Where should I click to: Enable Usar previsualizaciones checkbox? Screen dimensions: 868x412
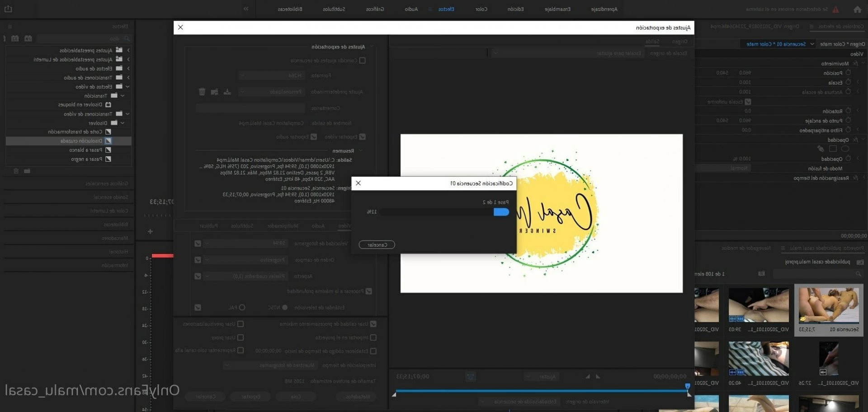[x=241, y=324]
